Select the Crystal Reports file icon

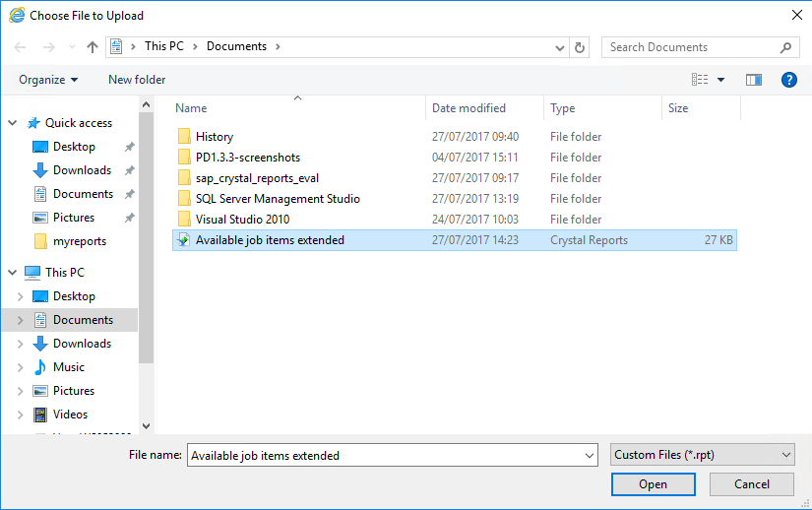pyautogui.click(x=183, y=240)
